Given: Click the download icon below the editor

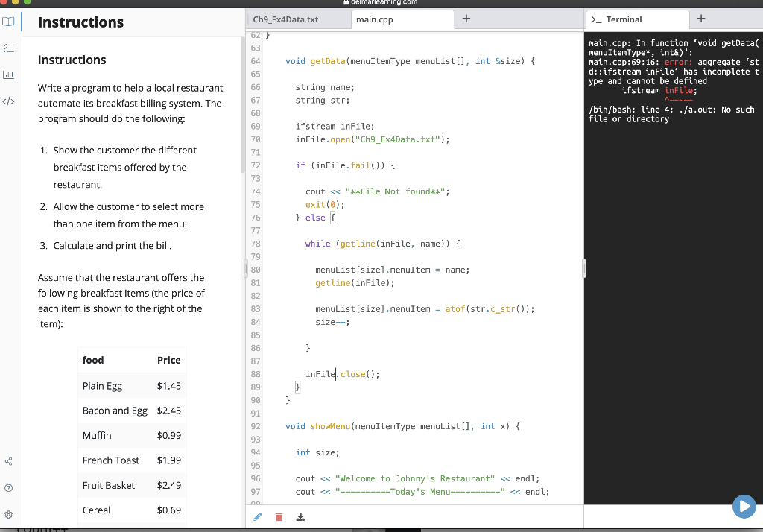Looking at the screenshot, I should coord(300,516).
